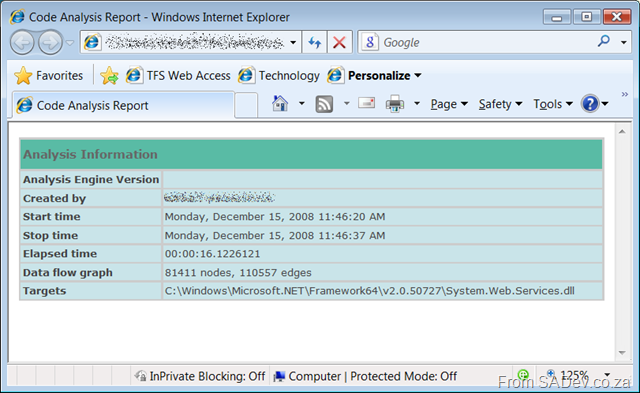Click the Targets row label
This screenshot has height=393, width=640.
point(44,291)
